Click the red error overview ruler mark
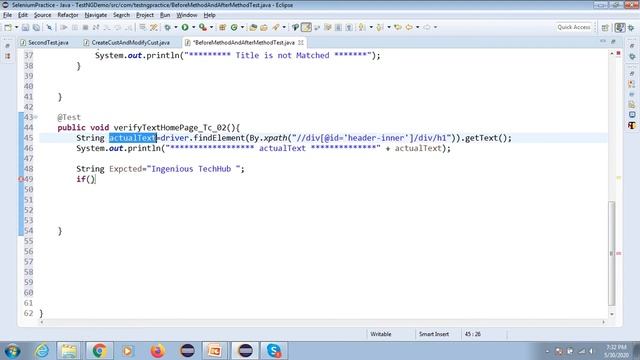 click(619, 253)
